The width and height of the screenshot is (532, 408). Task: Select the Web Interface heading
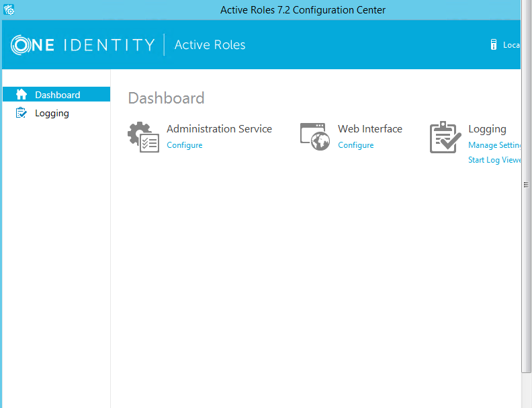pyautogui.click(x=370, y=129)
